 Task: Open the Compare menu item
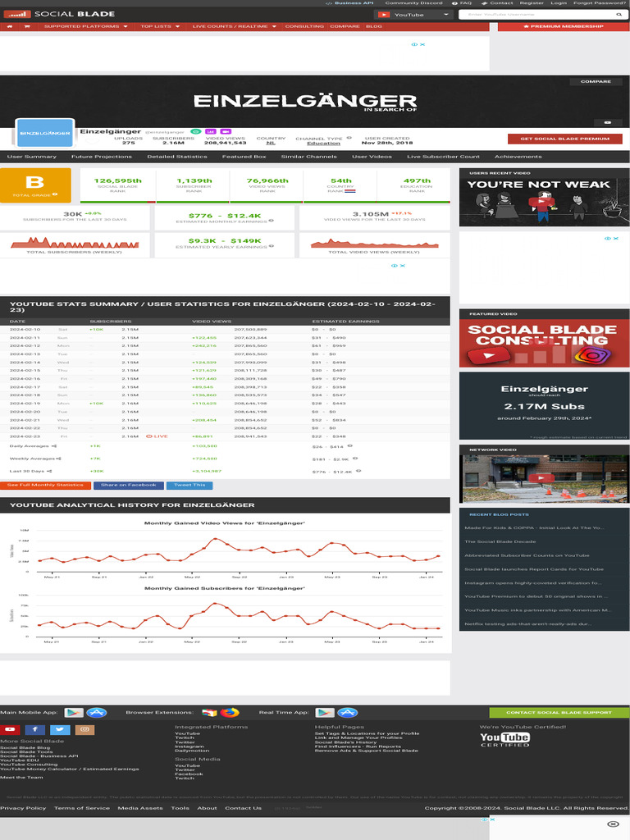click(x=345, y=26)
